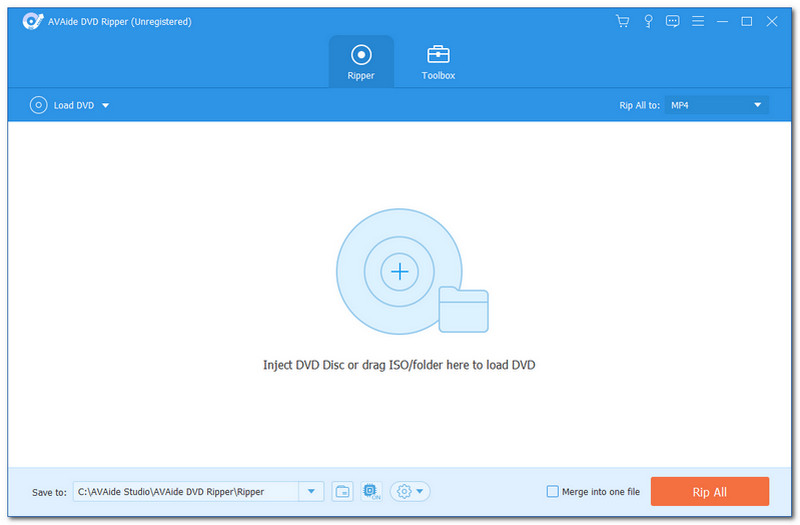Switch to the Ripper tab
Screen dimensions: 800x525
click(x=361, y=62)
